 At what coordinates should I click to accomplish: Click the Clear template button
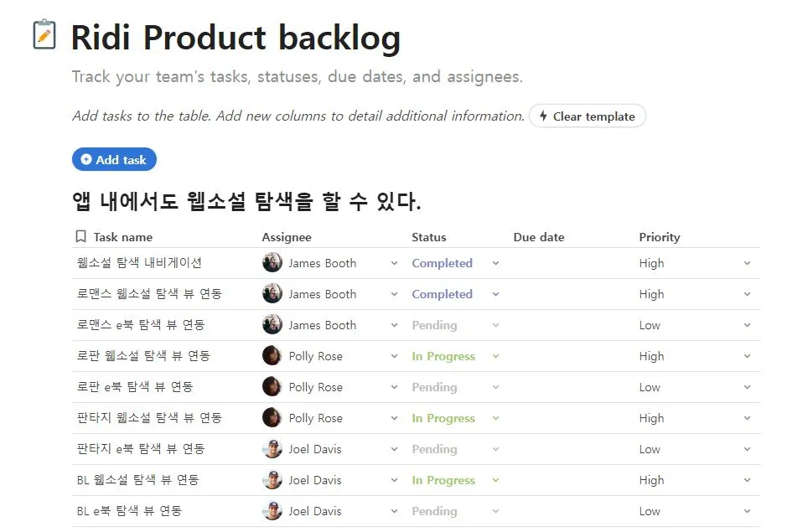coord(588,116)
